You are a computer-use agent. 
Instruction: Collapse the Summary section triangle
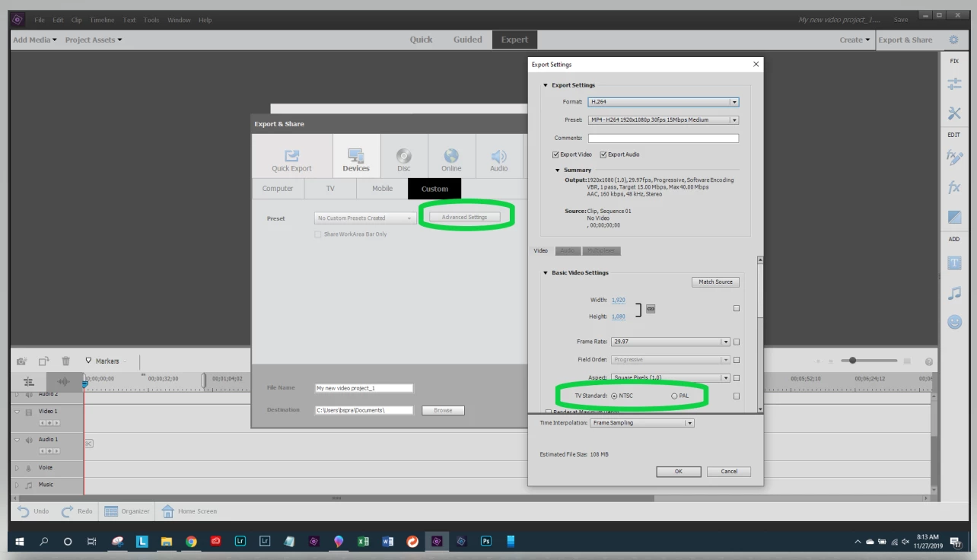(x=558, y=170)
